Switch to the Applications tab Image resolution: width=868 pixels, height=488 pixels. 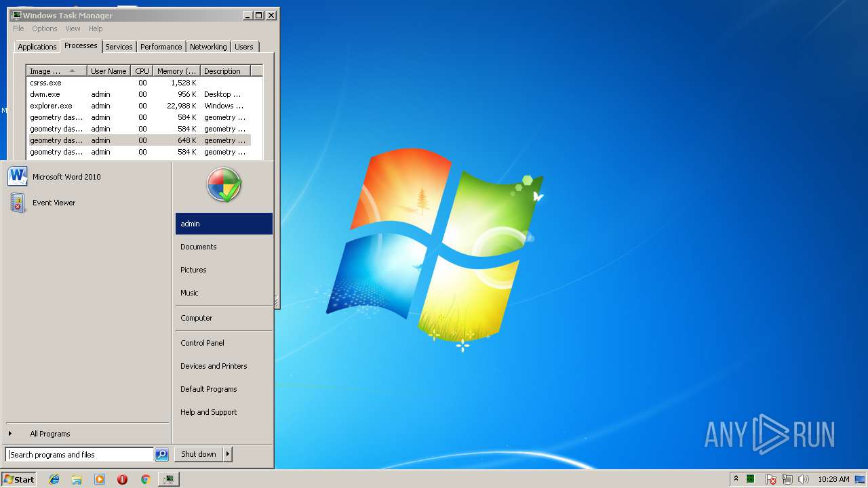pyautogui.click(x=37, y=47)
